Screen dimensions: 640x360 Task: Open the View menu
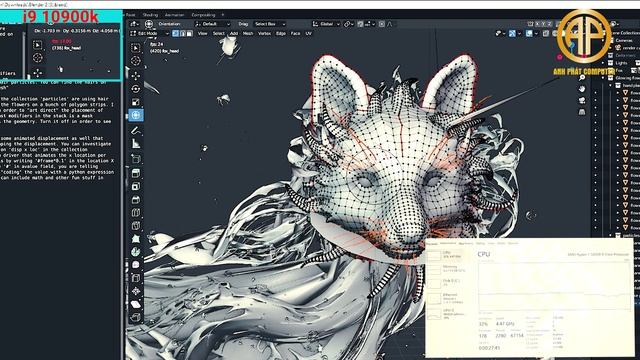[202, 33]
